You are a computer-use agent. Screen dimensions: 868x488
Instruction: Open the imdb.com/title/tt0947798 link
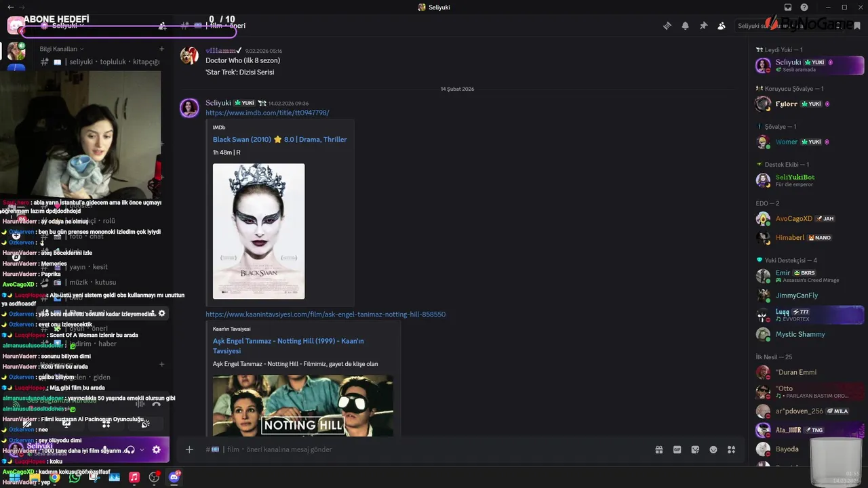267,113
